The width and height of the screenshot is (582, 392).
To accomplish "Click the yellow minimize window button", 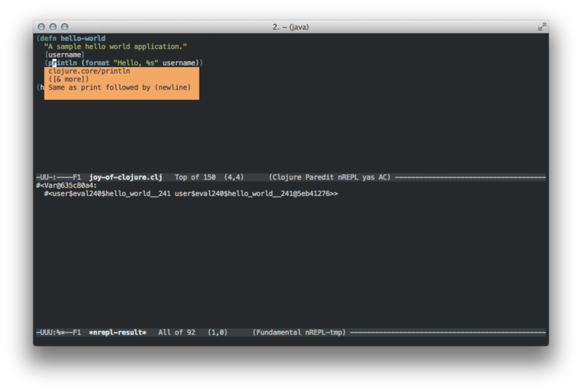I will tap(53, 27).
